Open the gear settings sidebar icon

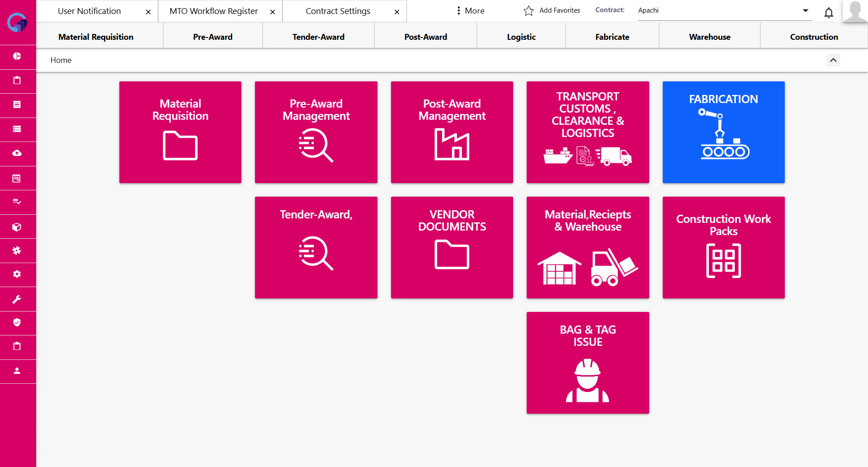(x=17, y=274)
